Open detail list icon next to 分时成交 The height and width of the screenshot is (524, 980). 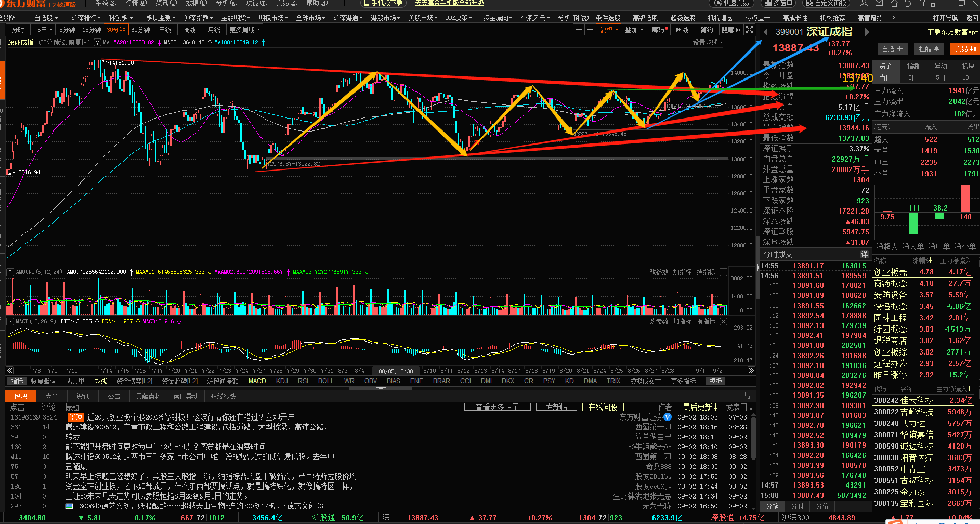pos(864,254)
